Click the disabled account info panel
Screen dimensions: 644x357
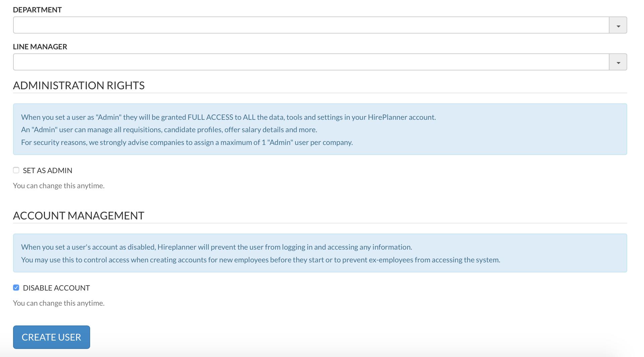[320, 253]
